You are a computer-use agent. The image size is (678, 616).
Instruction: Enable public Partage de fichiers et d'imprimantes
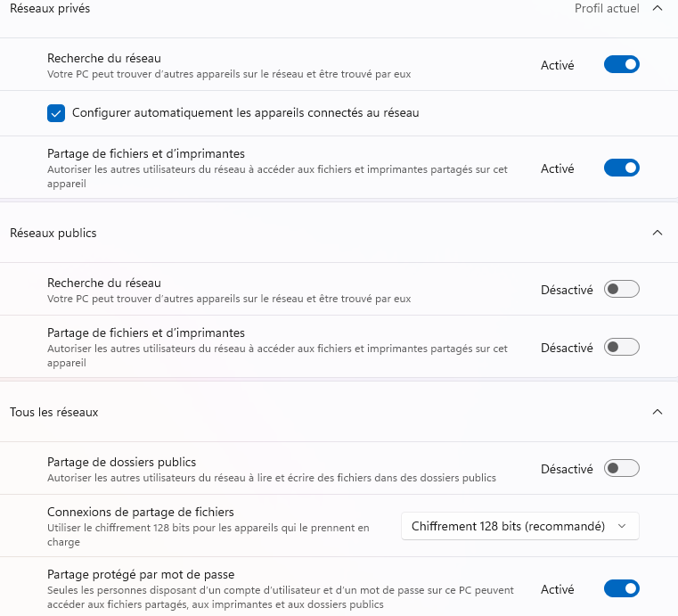click(621, 347)
